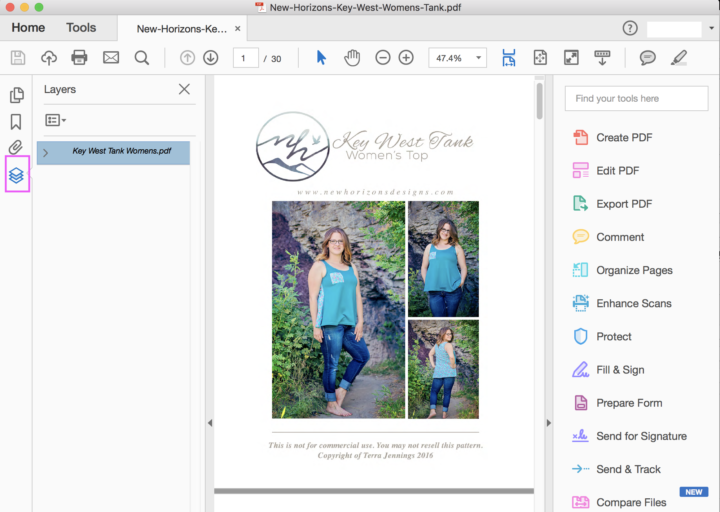
Task: Switch to the Home tab
Action: (x=28, y=28)
